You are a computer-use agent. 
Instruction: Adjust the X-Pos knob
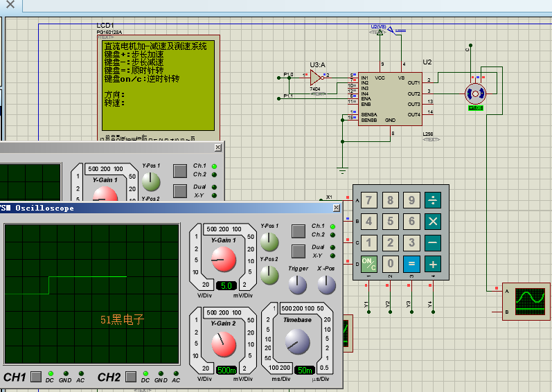[326, 285]
